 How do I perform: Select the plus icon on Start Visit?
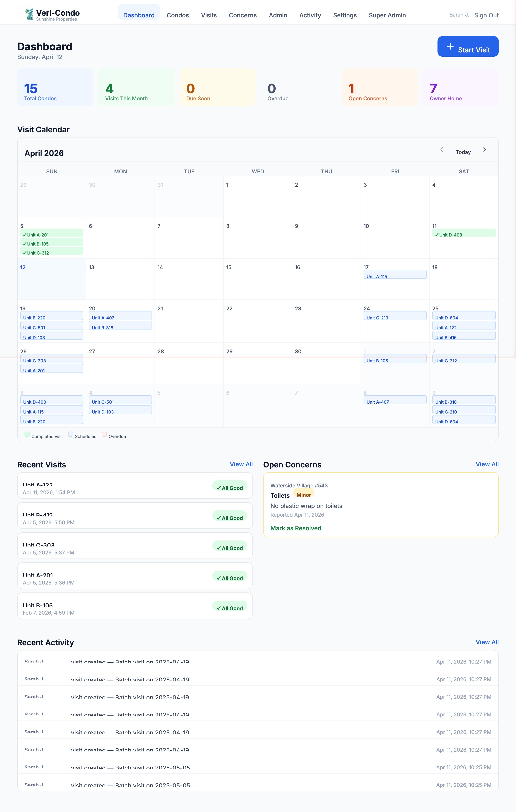click(x=450, y=47)
